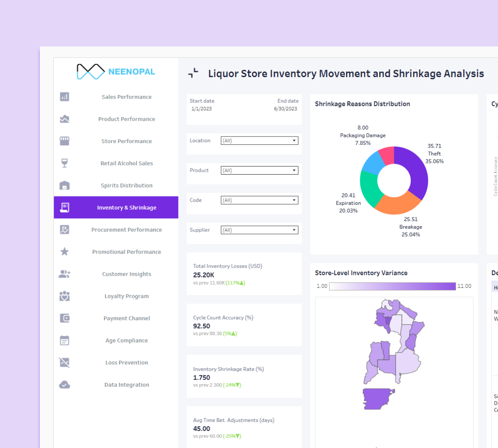Screen dimensions: 498x448
Task: Adjust the Store-Level Inventory Variance color scale
Action: (x=393, y=286)
